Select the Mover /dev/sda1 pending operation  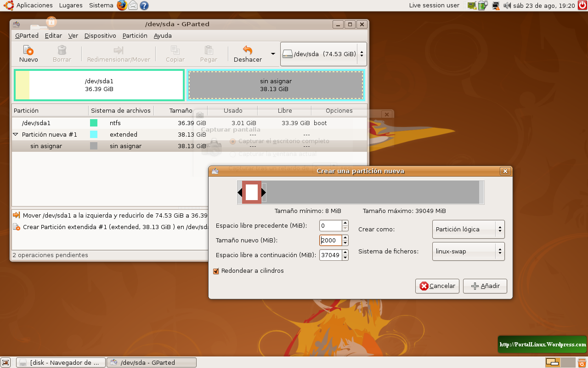tap(110, 215)
